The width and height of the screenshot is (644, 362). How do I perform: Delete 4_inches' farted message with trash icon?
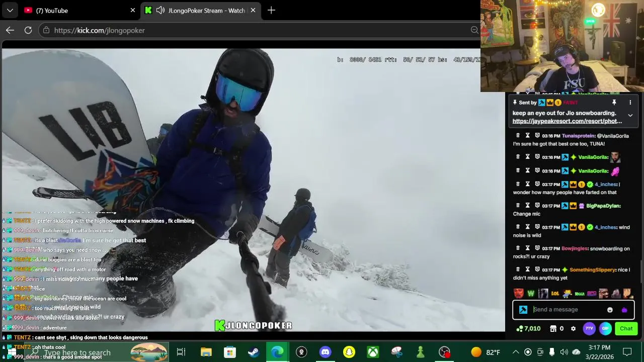[x=518, y=184]
